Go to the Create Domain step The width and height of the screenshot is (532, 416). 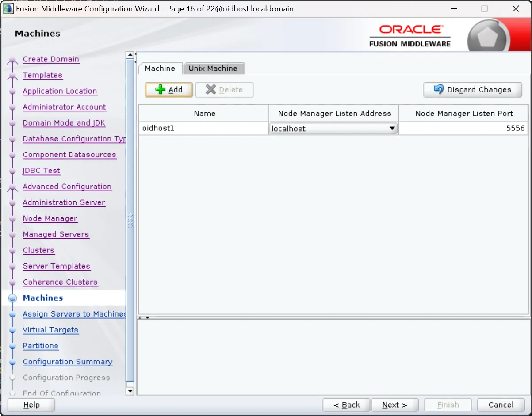(x=51, y=59)
